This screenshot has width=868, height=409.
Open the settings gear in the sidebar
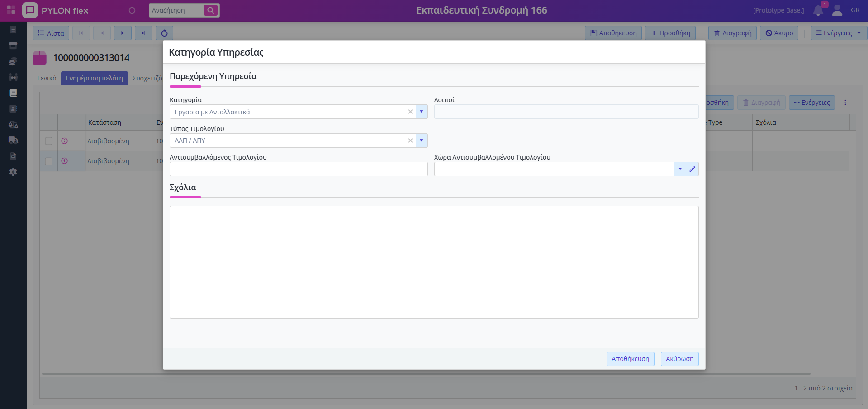point(13,172)
